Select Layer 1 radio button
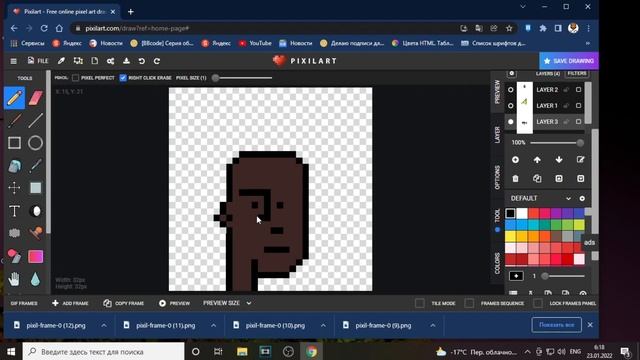Image resolution: width=640 pixels, height=360 pixels. pos(511,106)
